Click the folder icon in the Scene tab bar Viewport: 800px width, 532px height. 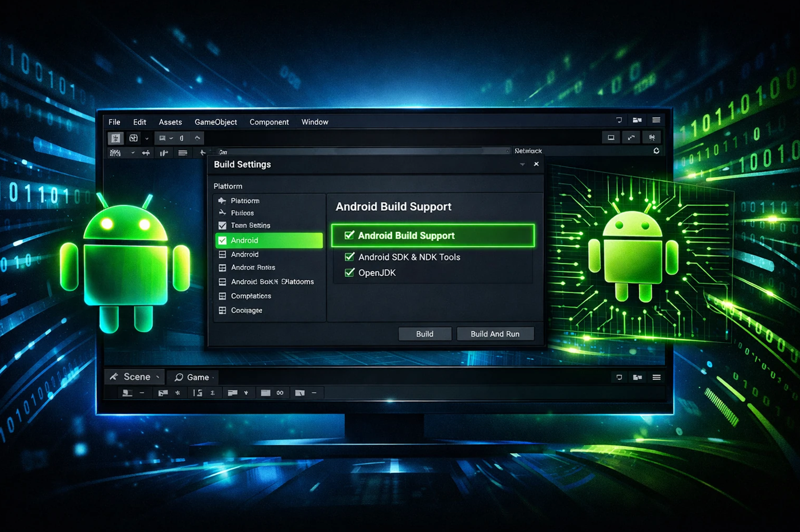(x=637, y=377)
